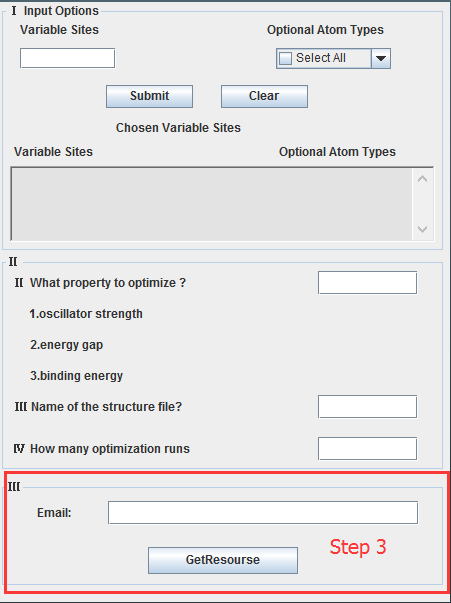Open the Select All combo box
The image size is (451, 603).
333,58
